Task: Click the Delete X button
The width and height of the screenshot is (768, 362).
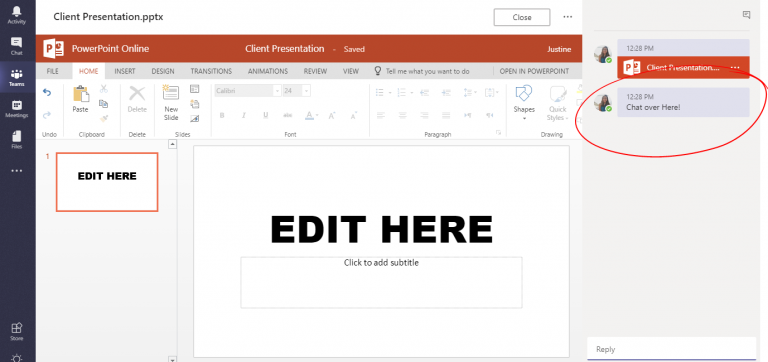Action: point(137,99)
